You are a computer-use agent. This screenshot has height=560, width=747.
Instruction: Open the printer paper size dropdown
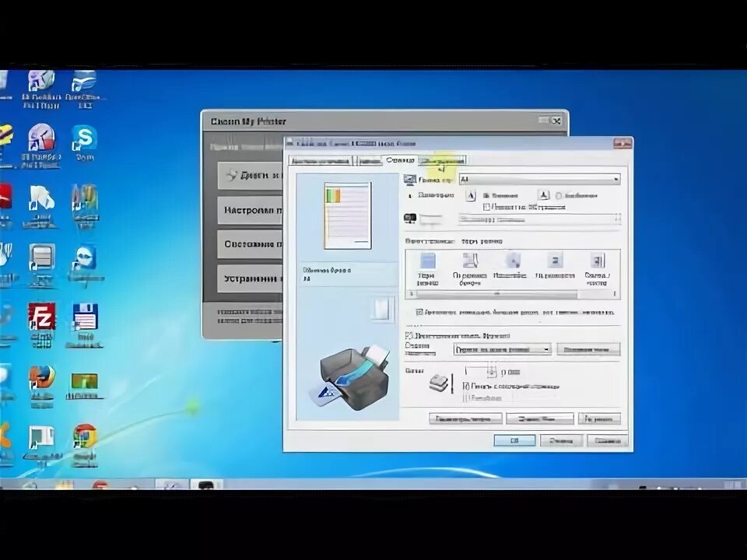[x=539, y=219]
